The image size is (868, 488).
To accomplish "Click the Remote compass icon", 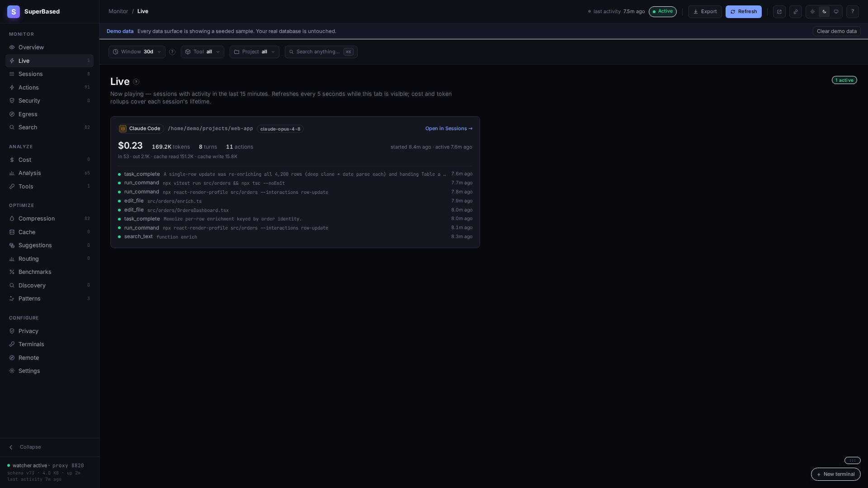I will pyautogui.click(x=12, y=358).
